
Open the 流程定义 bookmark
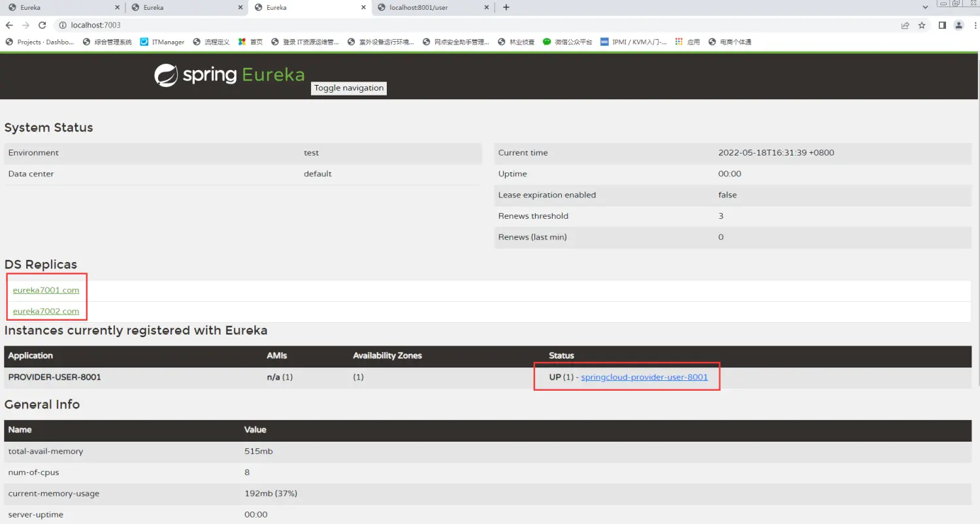click(x=211, y=42)
